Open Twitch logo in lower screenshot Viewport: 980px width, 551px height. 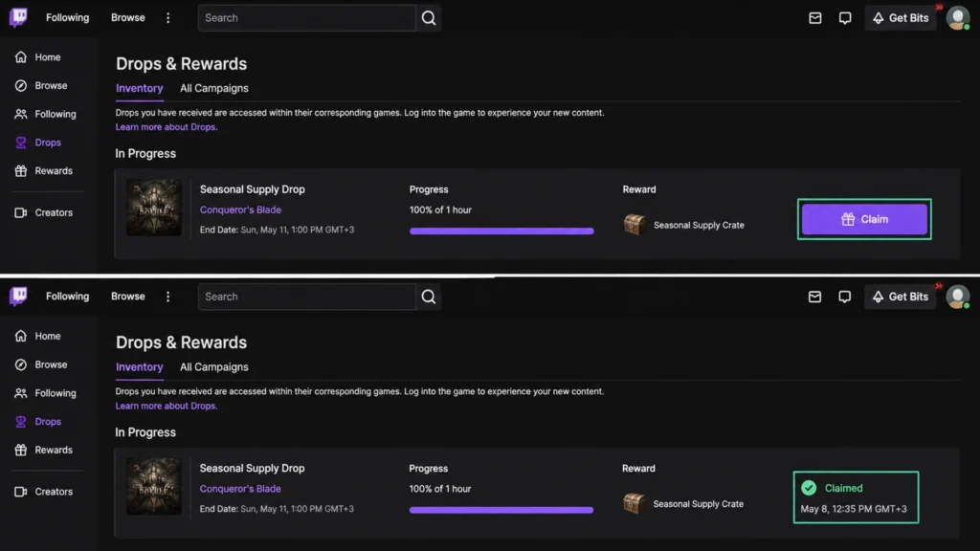click(18, 297)
